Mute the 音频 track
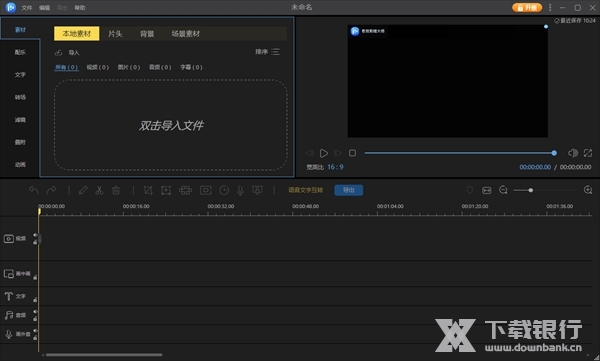 point(35,312)
